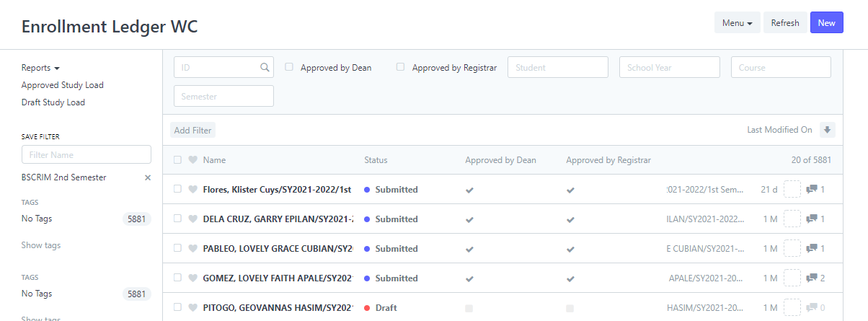Open comments on GOMEZ, LOVELY FAITH row

(812, 278)
